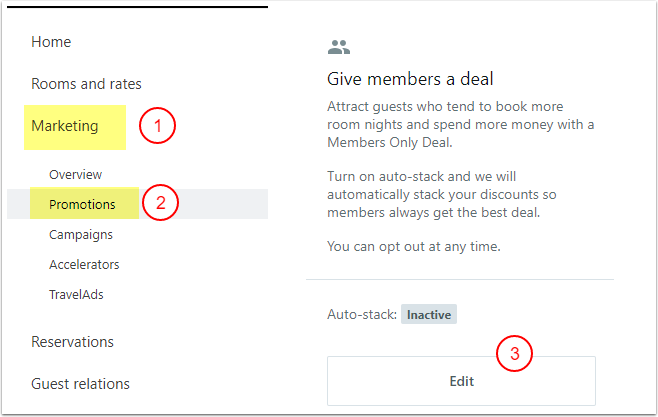Image resolution: width=658 pixels, height=417 pixels.
Task: Open Accelerators in Marketing
Action: (84, 265)
